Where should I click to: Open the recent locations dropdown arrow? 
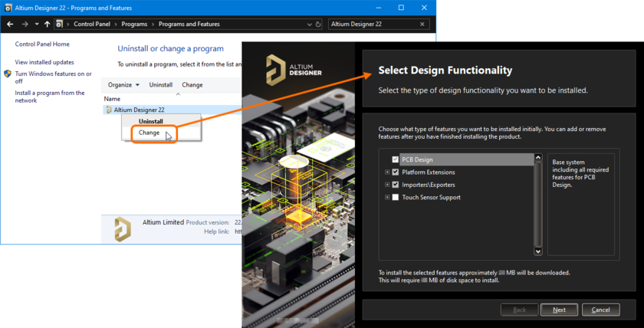tap(37, 25)
